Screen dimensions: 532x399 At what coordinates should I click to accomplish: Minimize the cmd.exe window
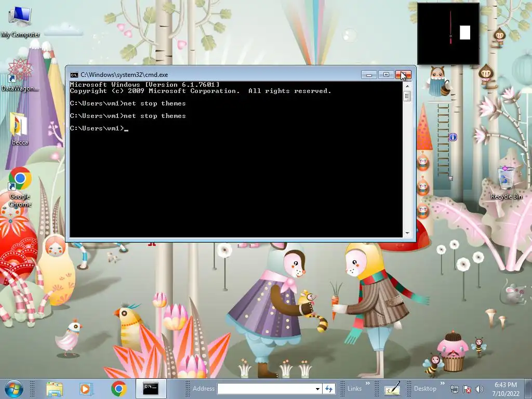coord(369,75)
